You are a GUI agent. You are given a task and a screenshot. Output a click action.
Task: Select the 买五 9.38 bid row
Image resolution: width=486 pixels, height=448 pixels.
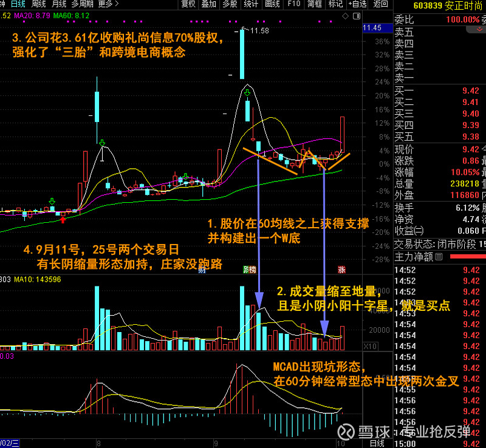[439, 137]
